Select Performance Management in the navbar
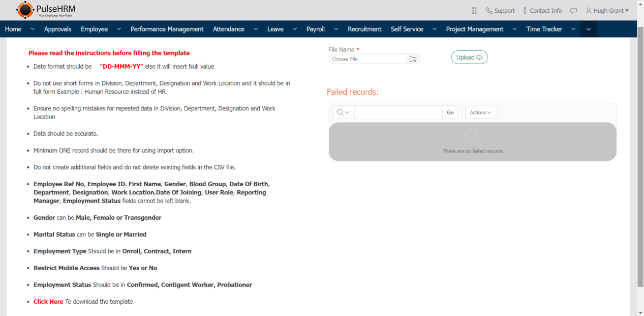This screenshot has height=316, width=644. (167, 29)
